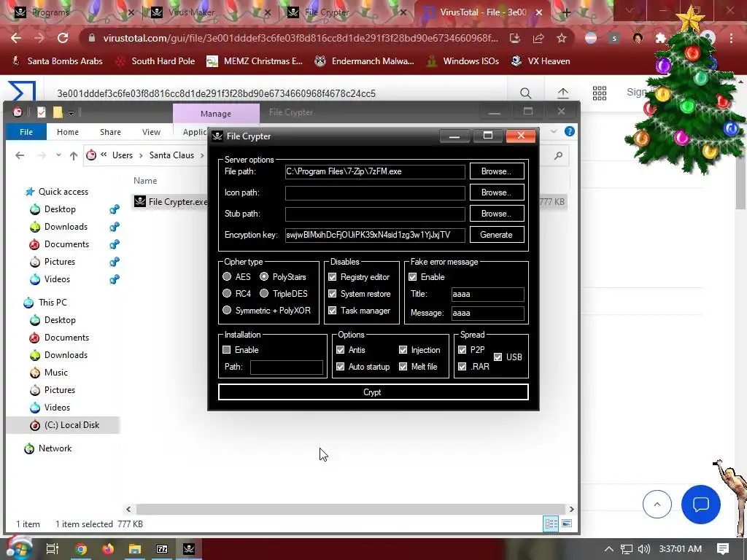Select the AES cipher radio button
The height and width of the screenshot is (560, 747).
pyautogui.click(x=227, y=276)
